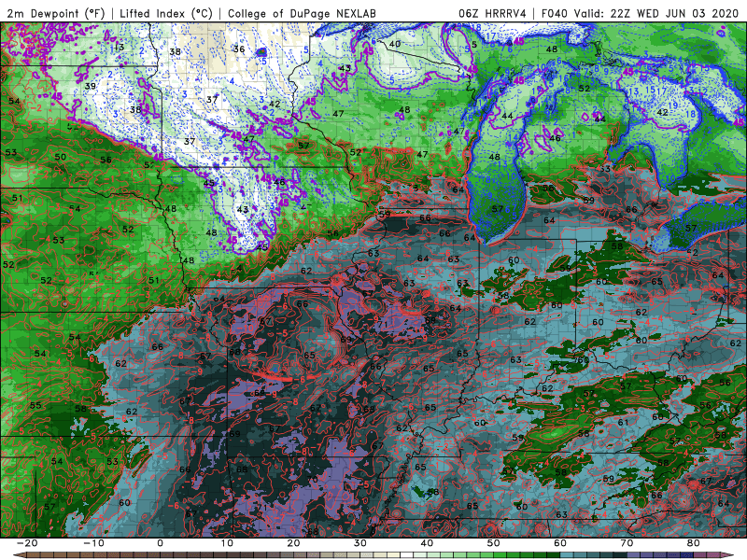Click the '-10' label on the color scale
This screenshot has height=560, width=747.
click(93, 543)
